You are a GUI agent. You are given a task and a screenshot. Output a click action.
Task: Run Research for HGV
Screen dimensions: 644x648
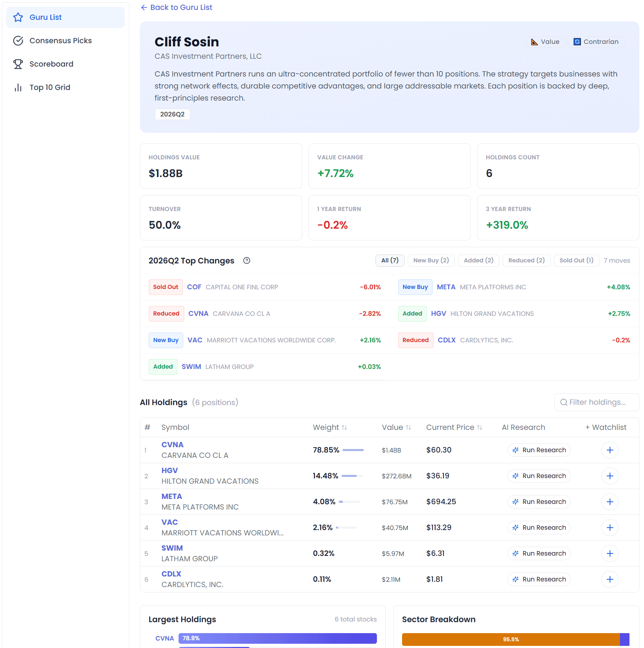click(539, 476)
